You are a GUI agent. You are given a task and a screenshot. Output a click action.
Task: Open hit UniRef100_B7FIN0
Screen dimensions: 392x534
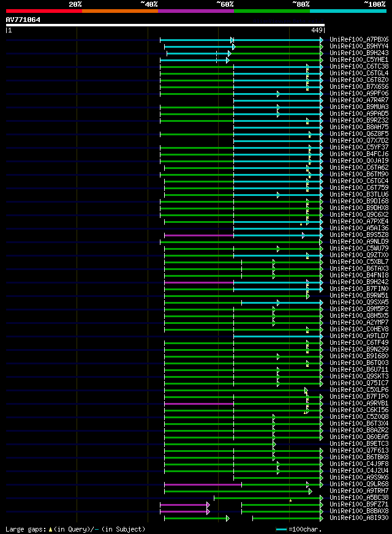click(359, 289)
